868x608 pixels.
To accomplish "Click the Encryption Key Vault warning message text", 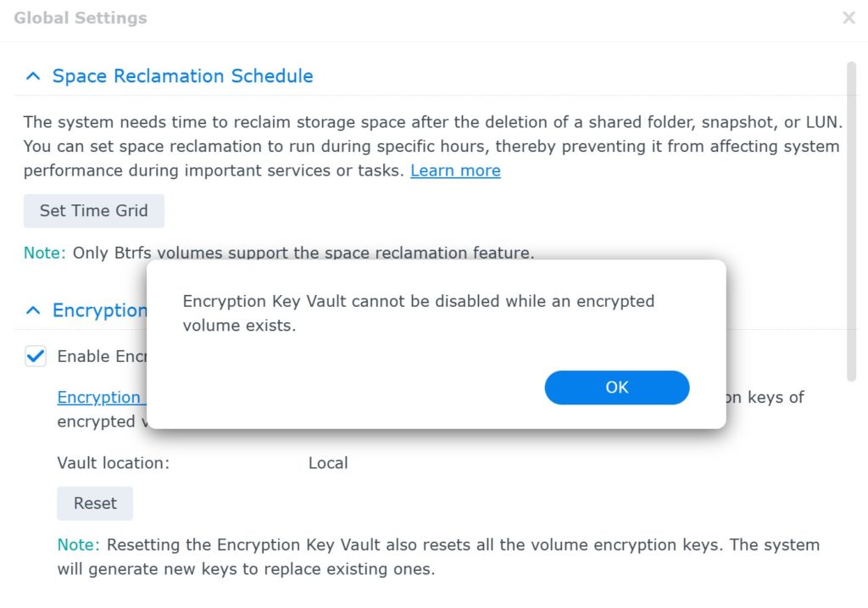I will 420,312.
